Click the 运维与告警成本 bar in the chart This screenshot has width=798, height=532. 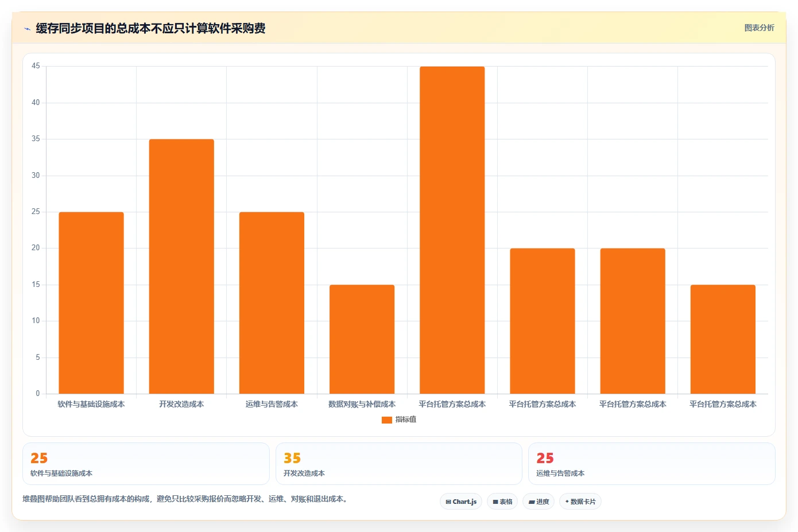[x=272, y=303]
